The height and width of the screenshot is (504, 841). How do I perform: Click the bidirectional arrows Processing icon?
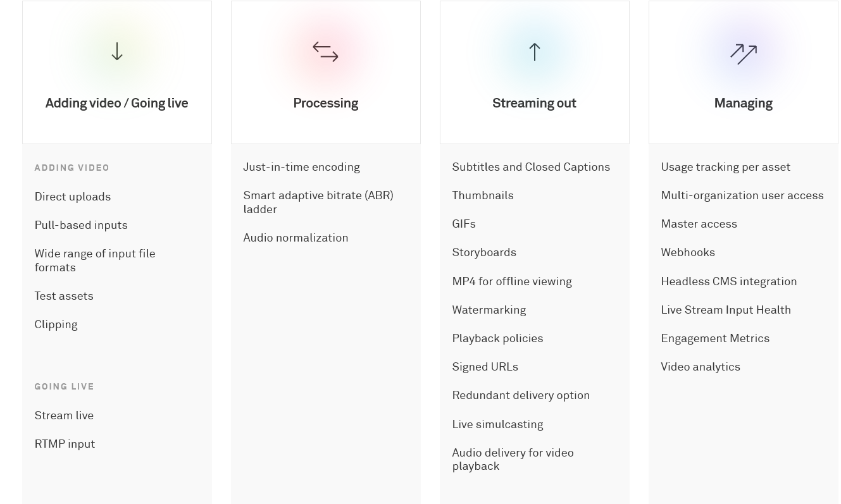[325, 51]
